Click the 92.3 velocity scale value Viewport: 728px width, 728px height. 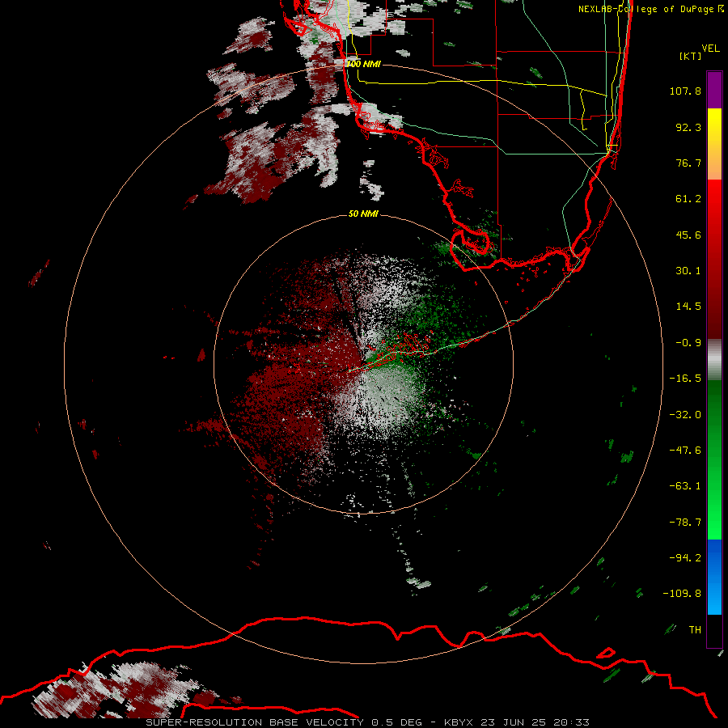[x=688, y=127]
